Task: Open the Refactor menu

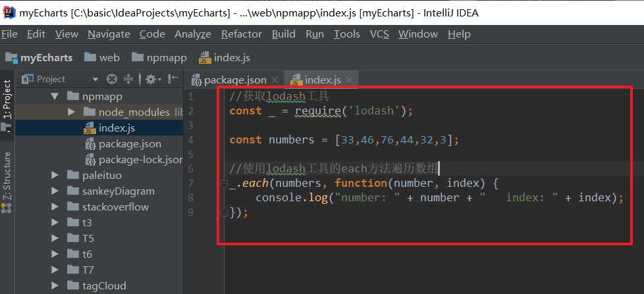Action: pos(242,34)
